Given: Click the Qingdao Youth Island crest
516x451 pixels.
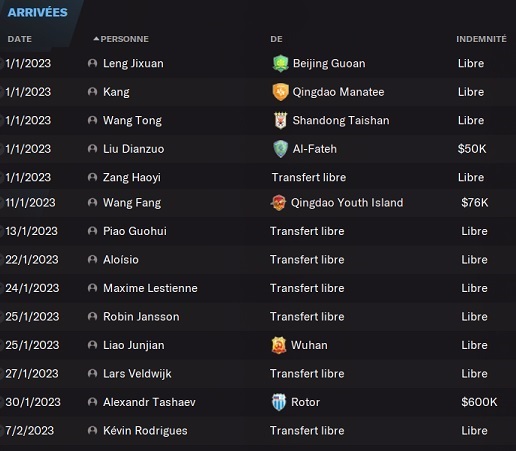Looking at the screenshot, I should (279, 203).
